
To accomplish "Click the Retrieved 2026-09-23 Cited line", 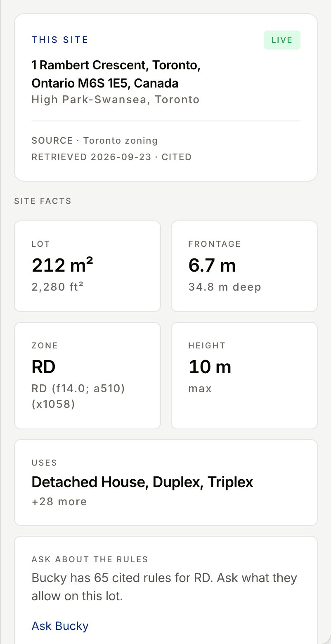I will pos(111,157).
